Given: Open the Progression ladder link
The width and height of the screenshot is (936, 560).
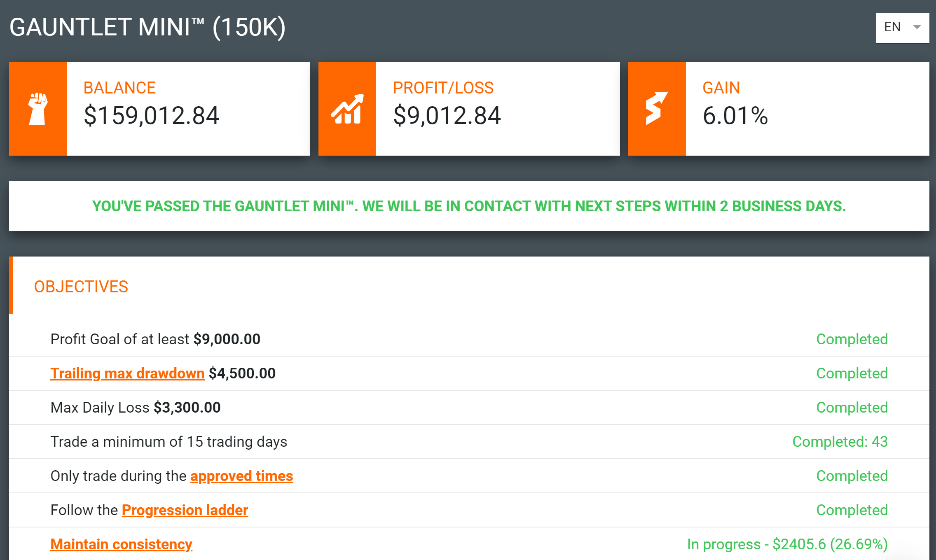Looking at the screenshot, I should [x=185, y=510].
